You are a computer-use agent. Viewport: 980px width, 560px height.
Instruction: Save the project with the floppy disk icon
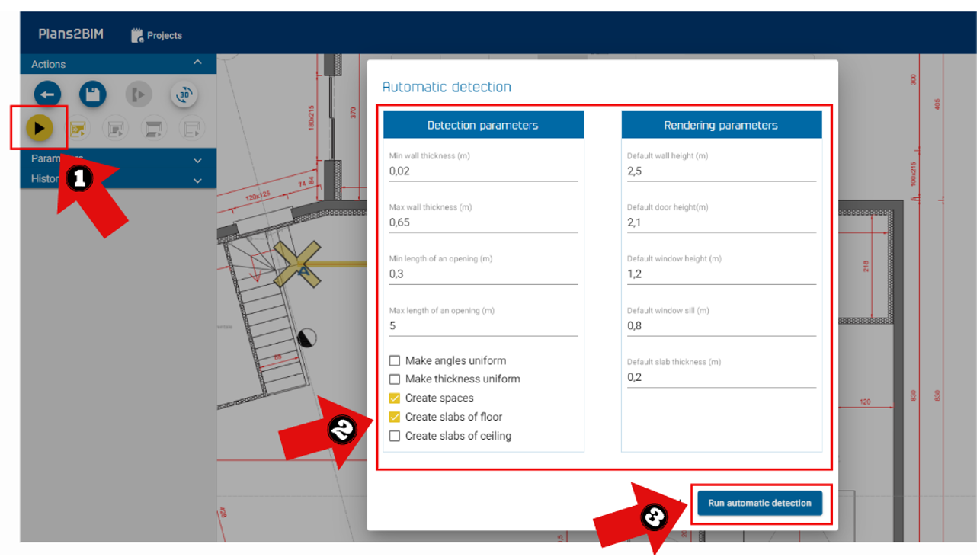[x=93, y=94]
